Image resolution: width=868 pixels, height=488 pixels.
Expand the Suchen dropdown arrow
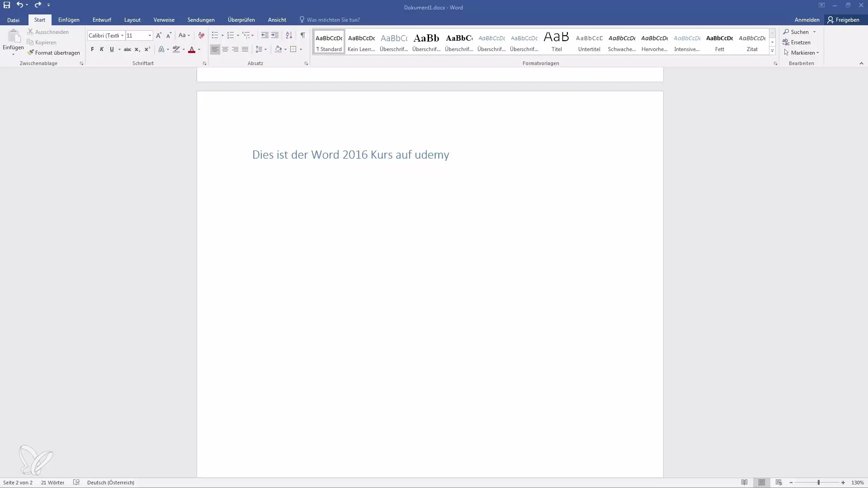click(x=814, y=32)
